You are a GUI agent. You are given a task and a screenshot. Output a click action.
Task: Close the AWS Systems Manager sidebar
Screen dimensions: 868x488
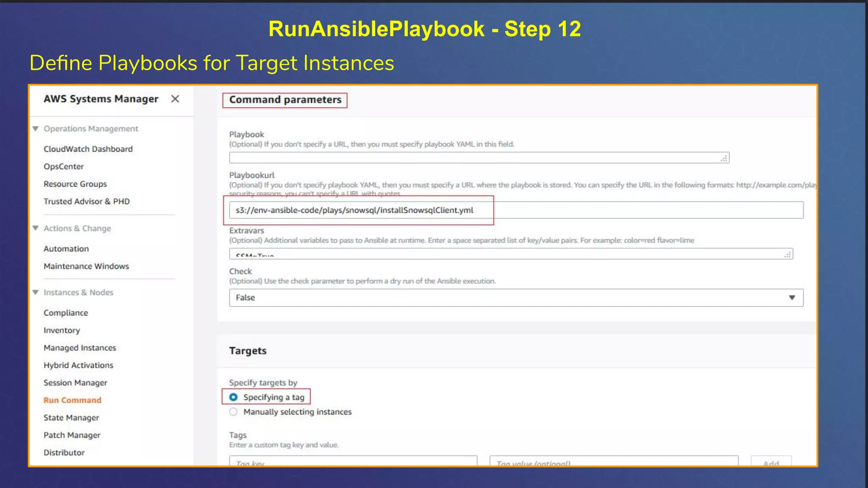pyautogui.click(x=175, y=99)
